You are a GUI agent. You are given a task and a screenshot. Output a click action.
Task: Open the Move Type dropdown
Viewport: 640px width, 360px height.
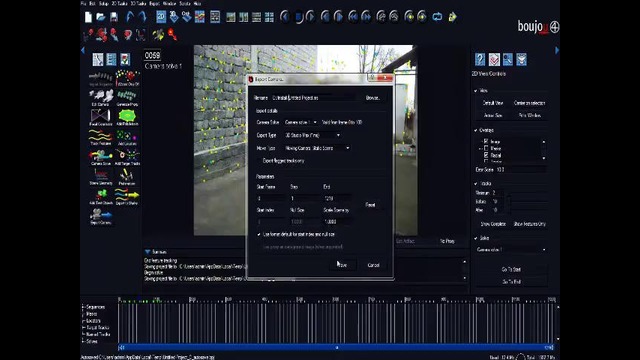[x=317, y=148]
